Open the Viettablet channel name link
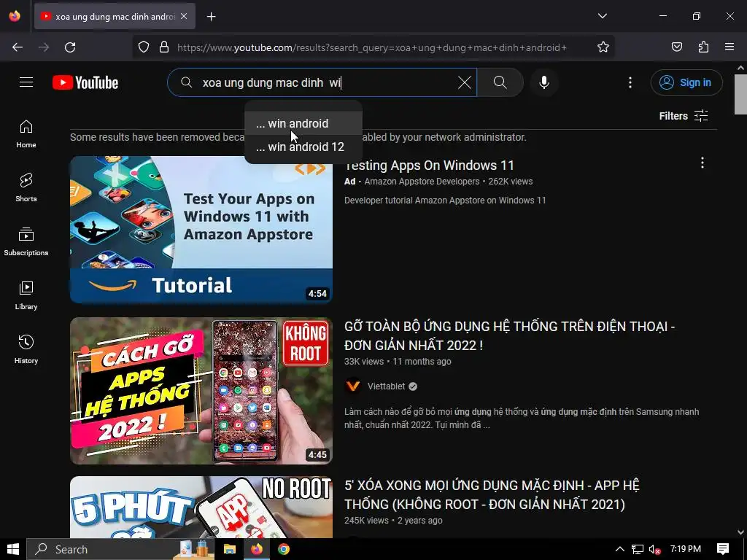Image resolution: width=747 pixels, height=560 pixels. tap(387, 386)
